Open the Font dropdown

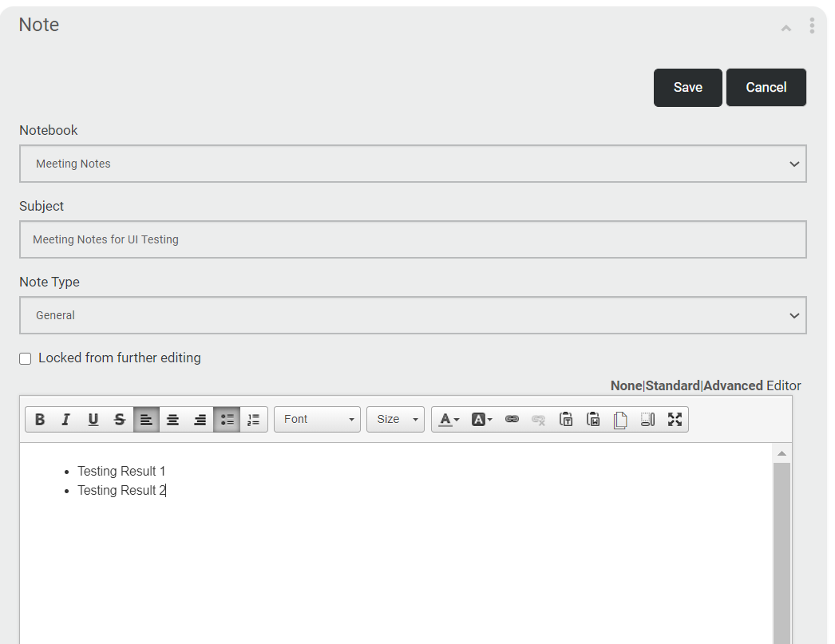tap(318, 420)
